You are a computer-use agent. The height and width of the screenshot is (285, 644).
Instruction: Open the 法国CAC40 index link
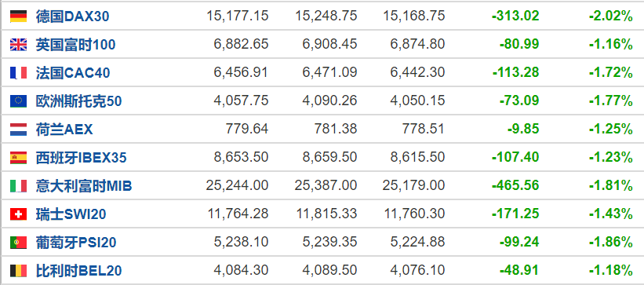click(x=73, y=73)
